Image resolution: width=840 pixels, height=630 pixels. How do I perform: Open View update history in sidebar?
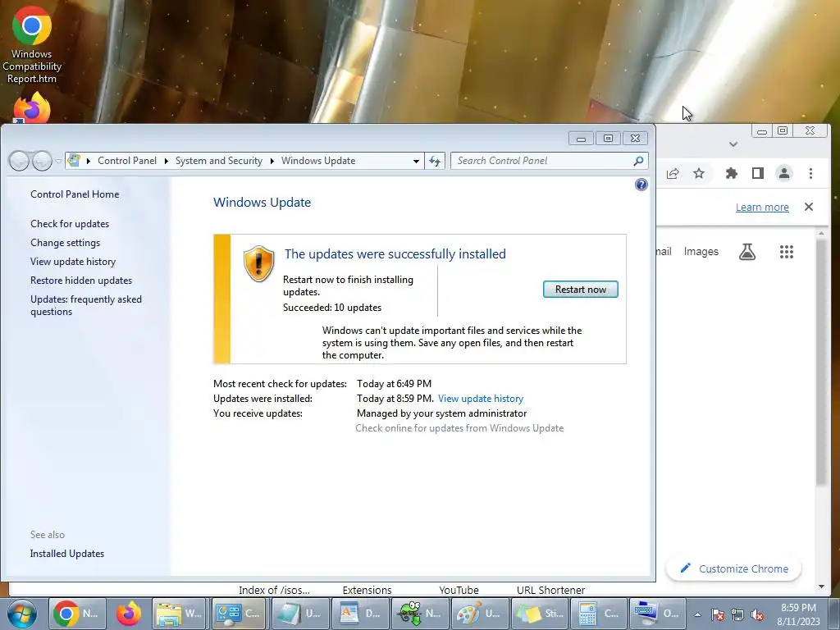click(x=73, y=262)
